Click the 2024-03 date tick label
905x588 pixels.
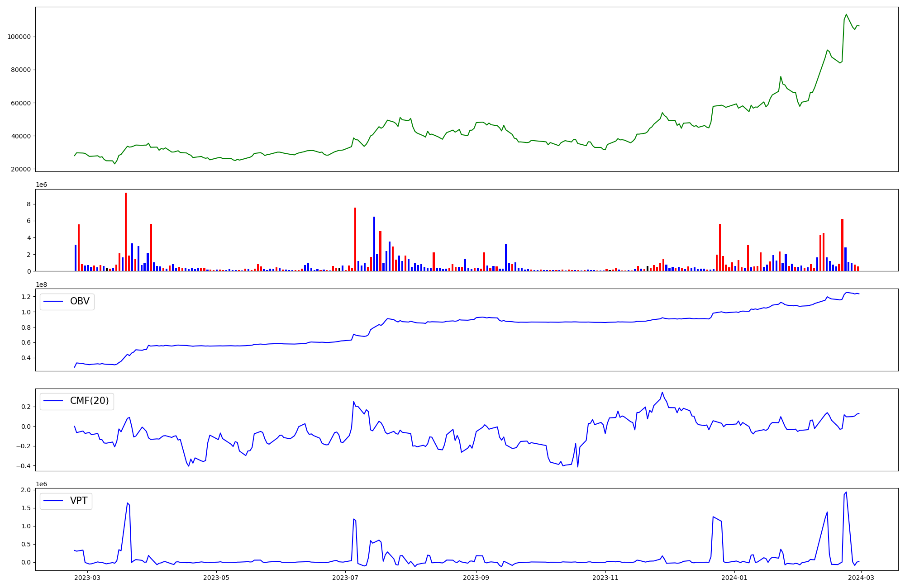[861, 578]
